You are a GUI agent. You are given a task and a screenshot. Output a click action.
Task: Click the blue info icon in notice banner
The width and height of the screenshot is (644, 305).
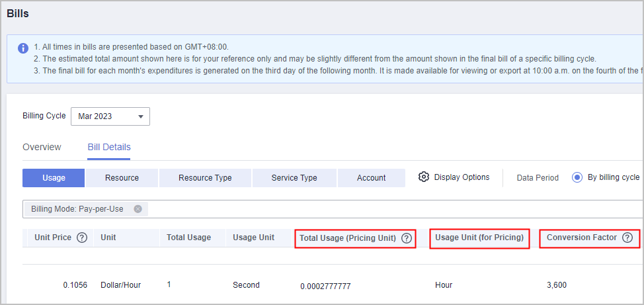(x=23, y=48)
